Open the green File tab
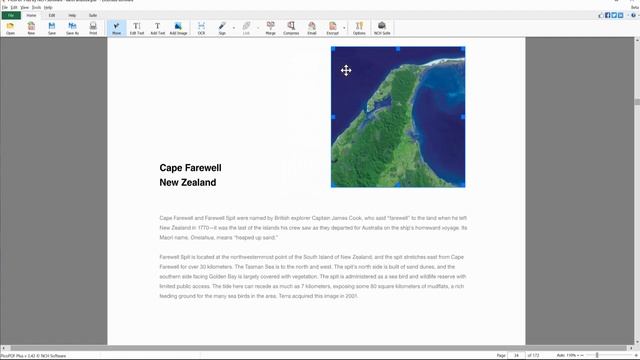 [11, 16]
